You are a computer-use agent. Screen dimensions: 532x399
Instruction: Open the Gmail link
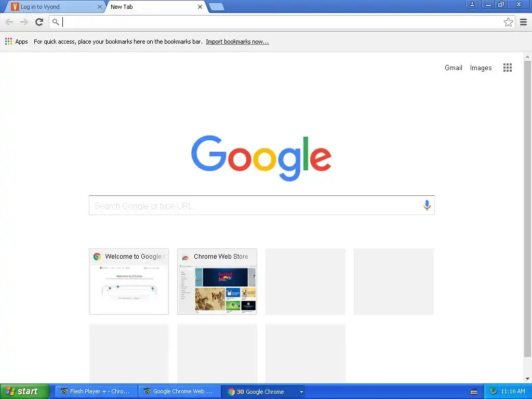coord(453,68)
